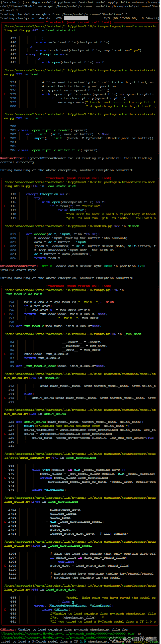Click the 'Loading the delta weights from' output line
161x644 pixels.
tap(64, 14)
